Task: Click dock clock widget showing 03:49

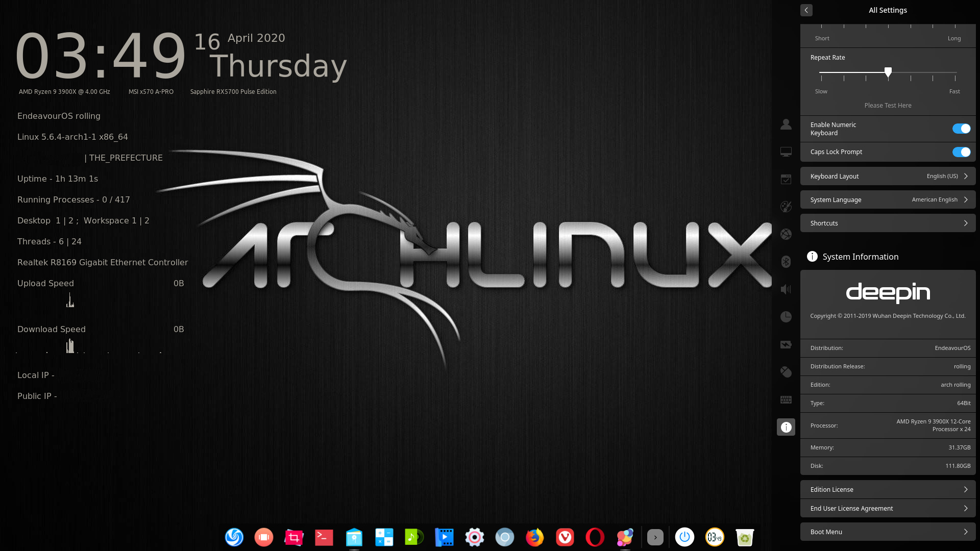Action: pos(715,537)
